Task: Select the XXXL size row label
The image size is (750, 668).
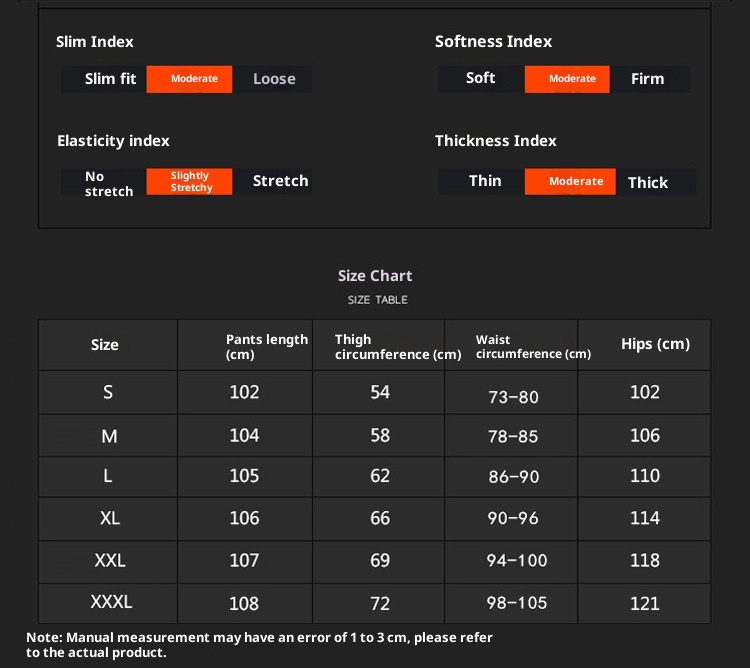Action: [111, 602]
